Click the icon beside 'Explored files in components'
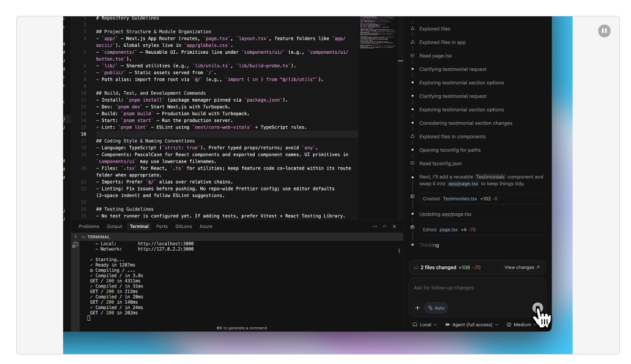Screen dimensions: 631x364 coord(412,136)
